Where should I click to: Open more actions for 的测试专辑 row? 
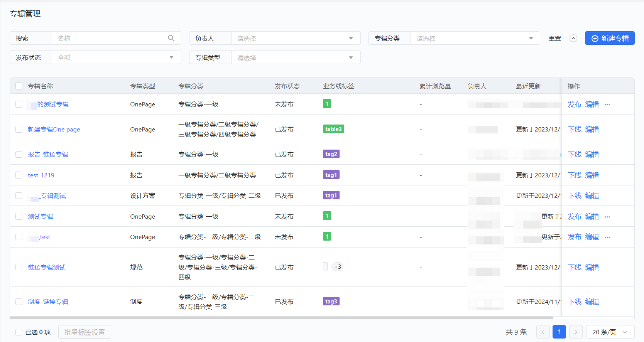click(607, 105)
